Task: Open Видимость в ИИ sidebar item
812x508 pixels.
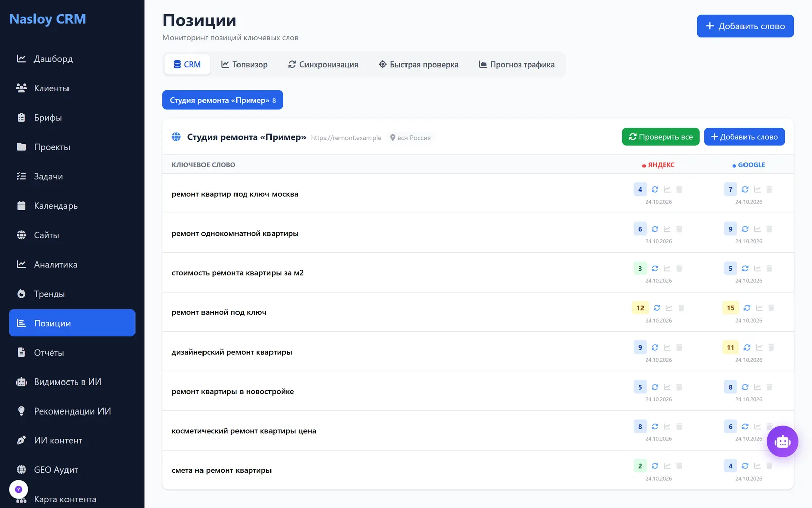Action: (72, 382)
